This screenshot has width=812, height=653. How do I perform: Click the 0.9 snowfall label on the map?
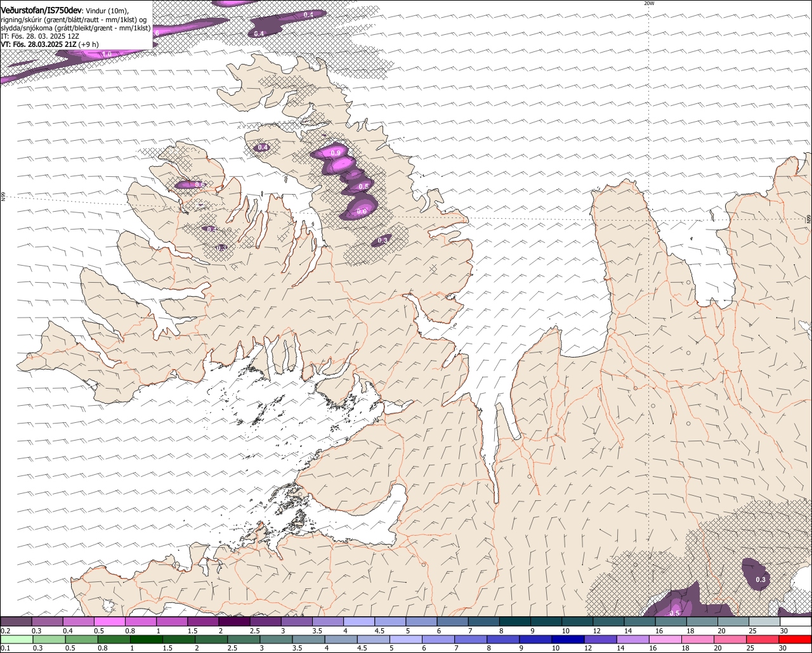coord(336,153)
